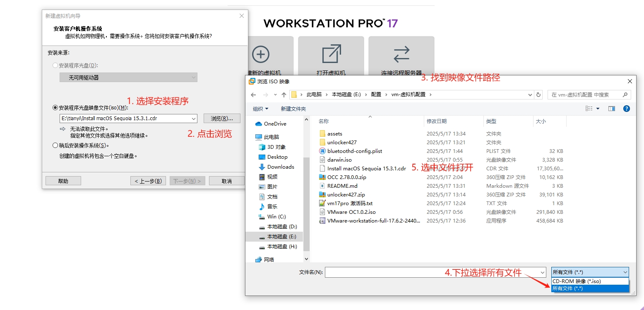Click the Back arrow in file dialog

pos(254,94)
